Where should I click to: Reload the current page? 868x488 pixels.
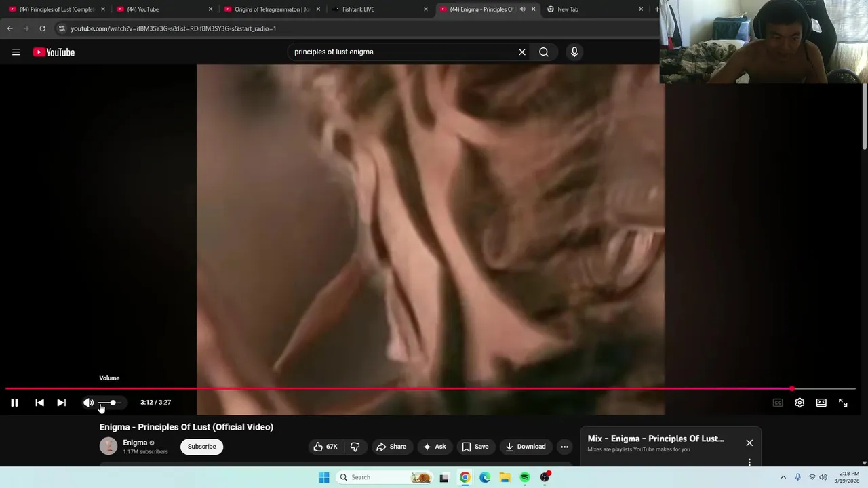pyautogui.click(x=42, y=28)
